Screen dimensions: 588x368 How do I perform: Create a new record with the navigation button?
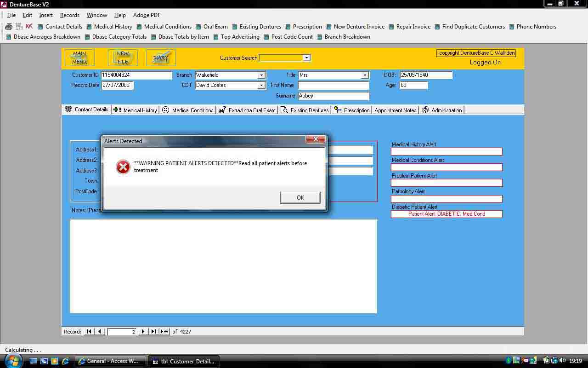pyautogui.click(x=164, y=332)
